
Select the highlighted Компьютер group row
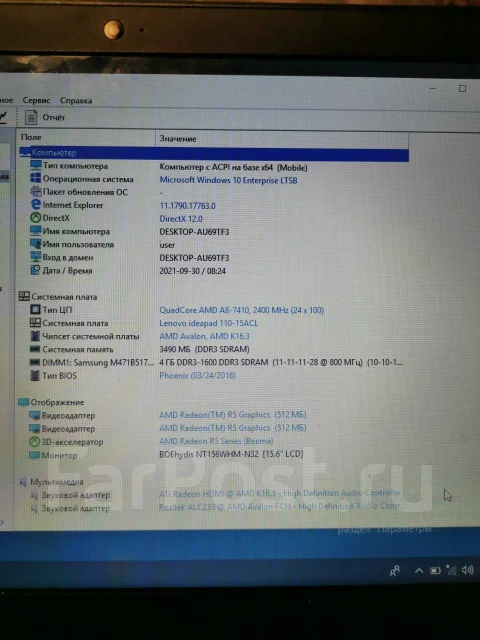214,153
